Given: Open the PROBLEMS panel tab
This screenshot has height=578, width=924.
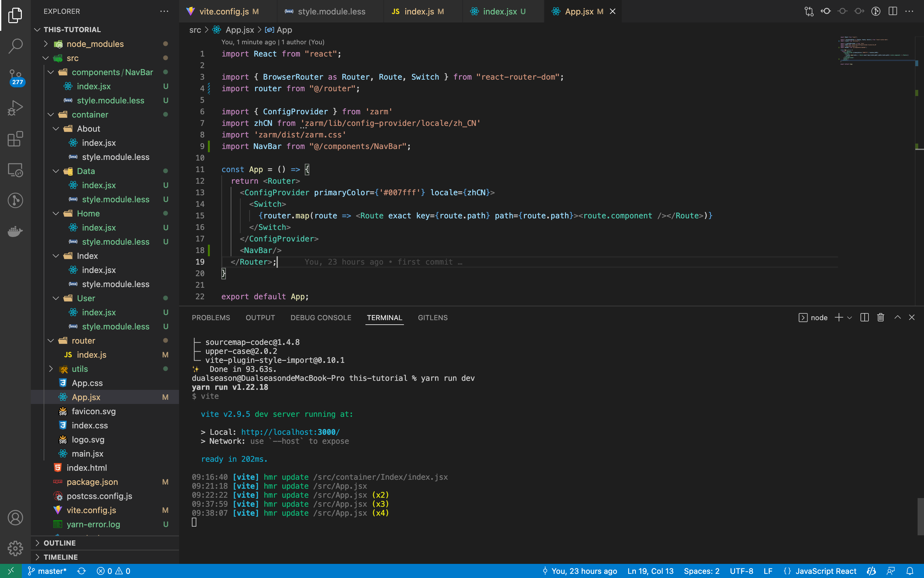Looking at the screenshot, I should coord(211,317).
